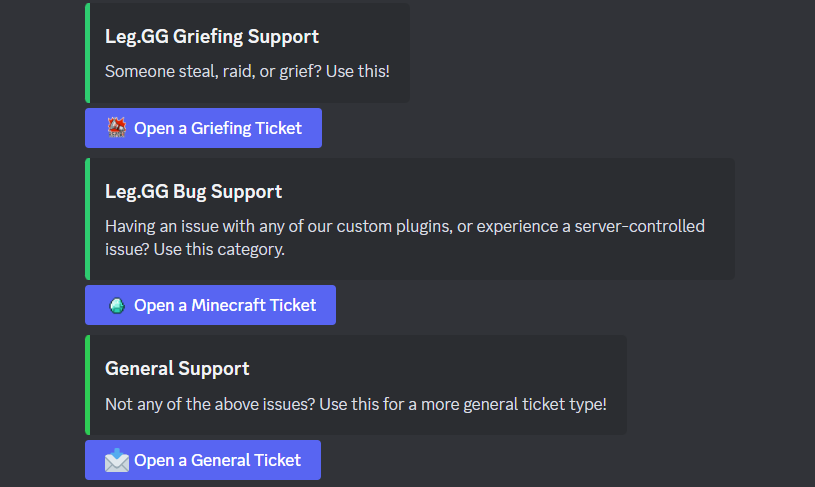
Task: Click green accent bar of General Support embed
Action: pos(88,385)
